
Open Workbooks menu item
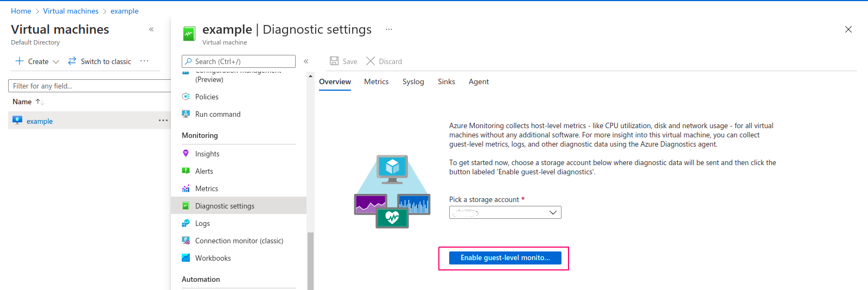click(x=213, y=258)
